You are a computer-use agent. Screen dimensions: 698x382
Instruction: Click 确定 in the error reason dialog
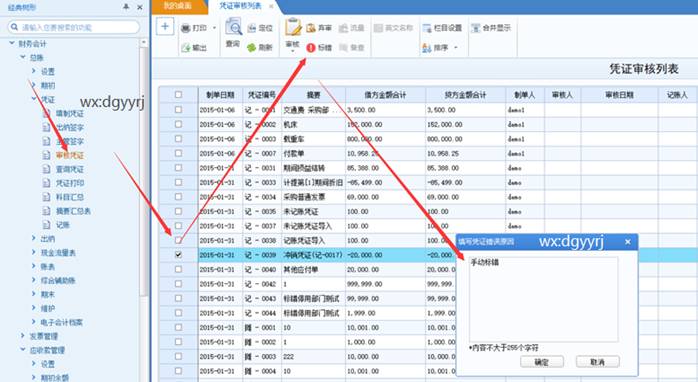point(542,362)
